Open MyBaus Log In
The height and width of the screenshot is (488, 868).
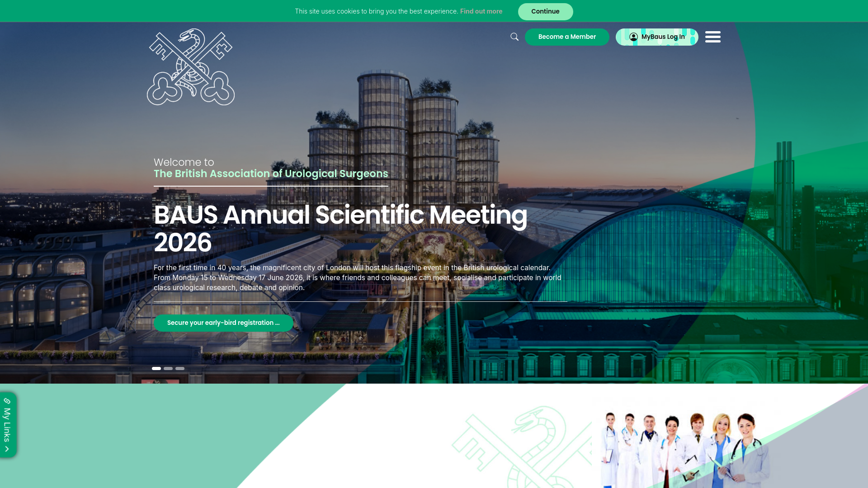pos(657,37)
